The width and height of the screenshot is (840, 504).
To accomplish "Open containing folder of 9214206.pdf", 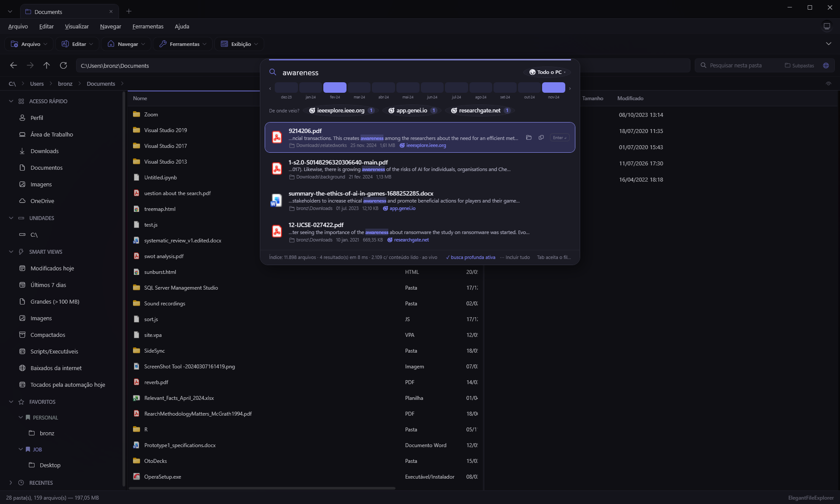I will pyautogui.click(x=528, y=137).
